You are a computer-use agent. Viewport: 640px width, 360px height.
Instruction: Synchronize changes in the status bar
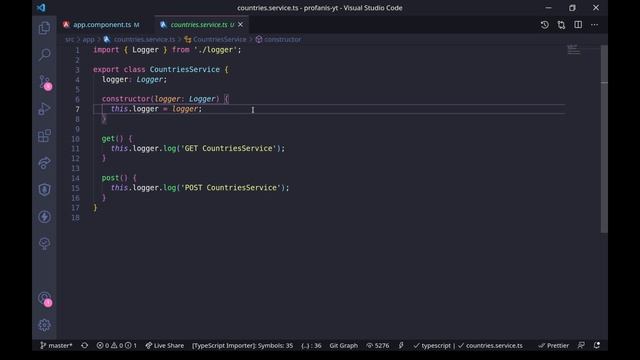(84, 345)
